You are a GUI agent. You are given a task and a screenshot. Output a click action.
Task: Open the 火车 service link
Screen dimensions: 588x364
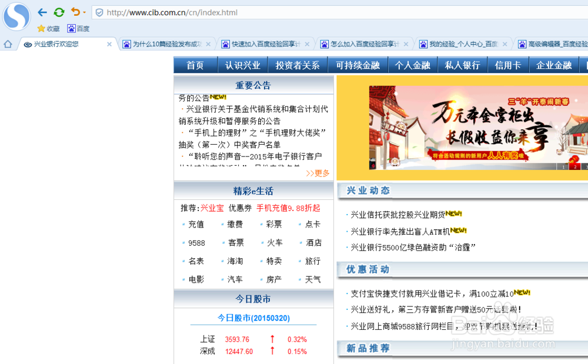275,242
